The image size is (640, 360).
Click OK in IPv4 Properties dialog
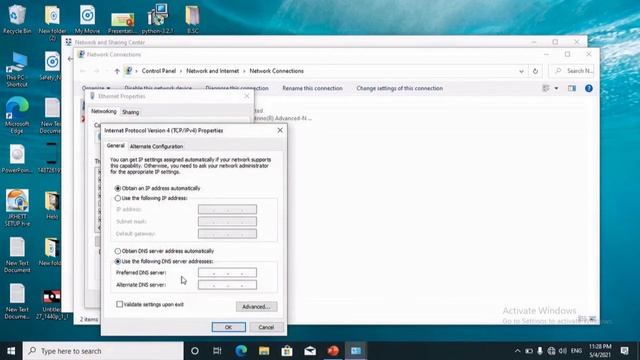coord(229,327)
